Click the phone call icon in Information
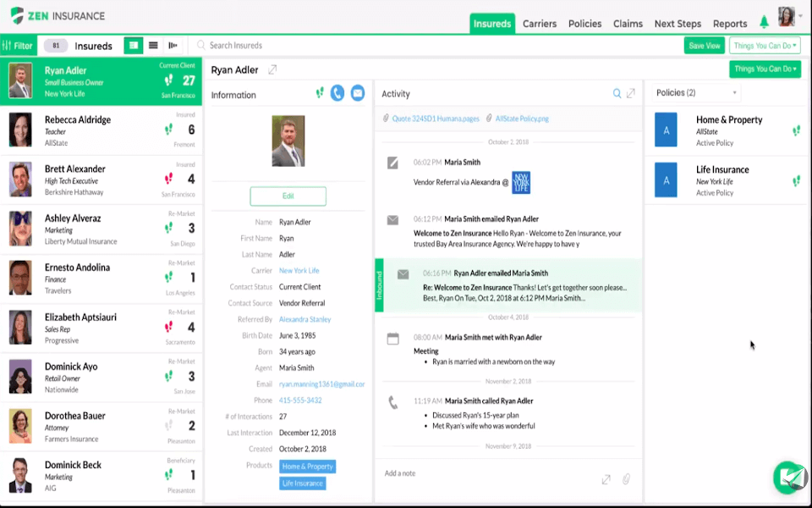The image size is (812, 508). click(337, 93)
